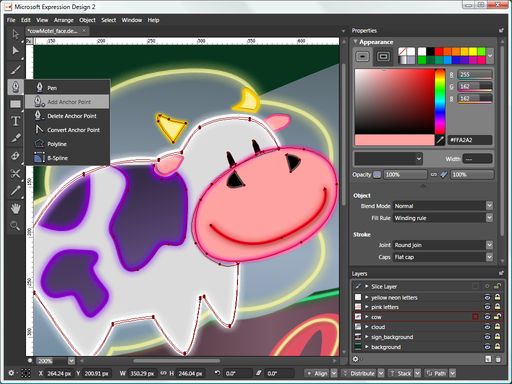Screen dimensions: 512x384
Task: Open the zoom level dropdown
Action: click(71, 361)
